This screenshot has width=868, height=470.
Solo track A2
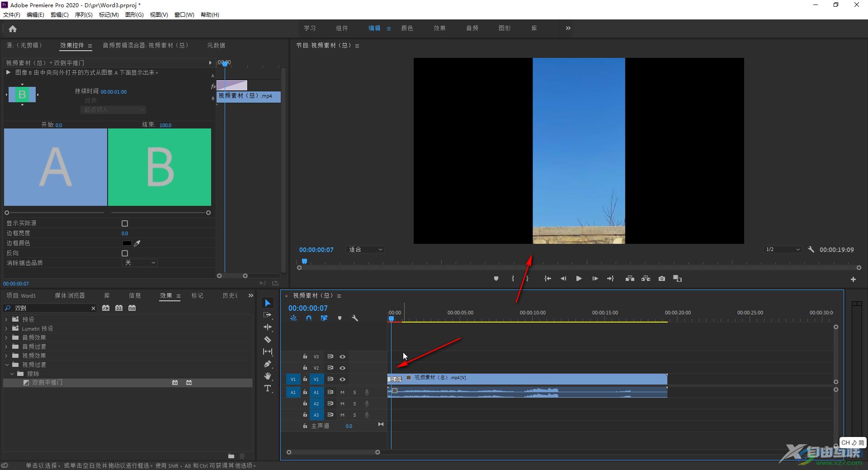354,404
